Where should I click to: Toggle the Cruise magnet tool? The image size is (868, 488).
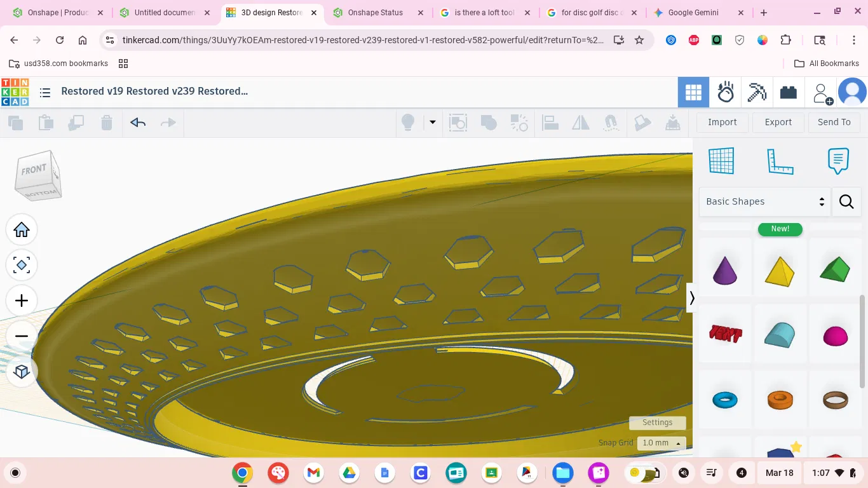(x=611, y=123)
